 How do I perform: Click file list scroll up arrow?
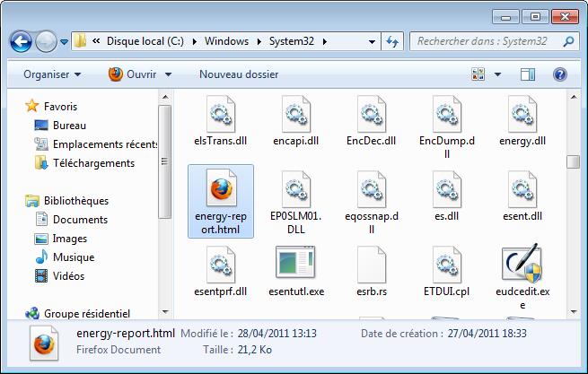pyautogui.click(x=574, y=97)
